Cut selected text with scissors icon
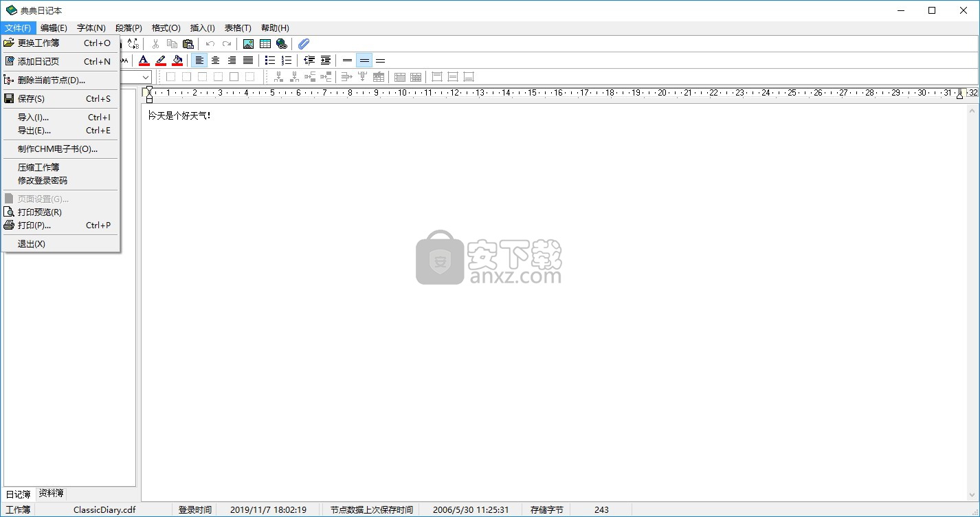 (x=156, y=43)
